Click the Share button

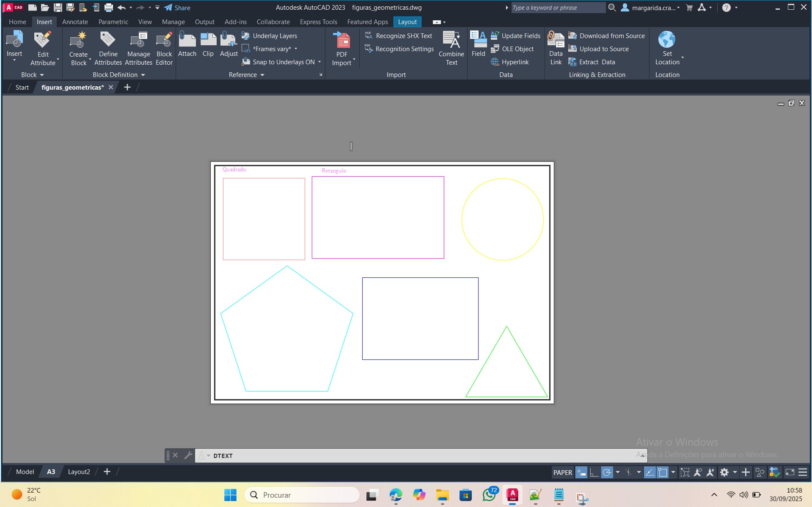coord(177,8)
